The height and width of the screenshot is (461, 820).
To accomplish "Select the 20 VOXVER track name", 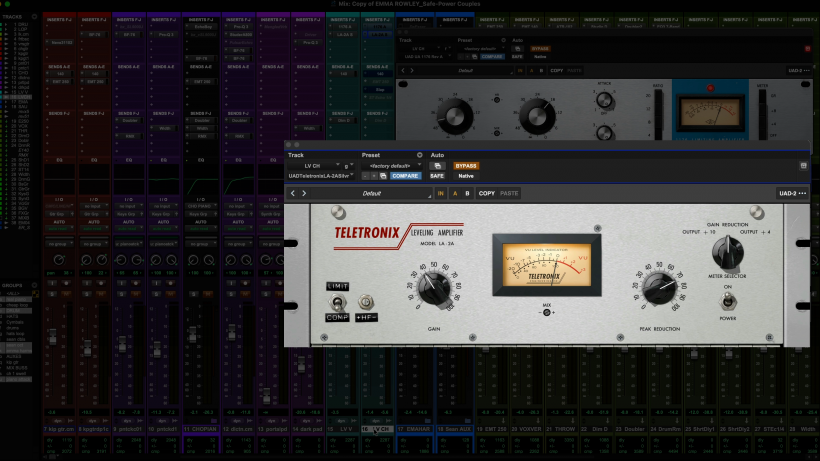I will (x=526, y=429).
